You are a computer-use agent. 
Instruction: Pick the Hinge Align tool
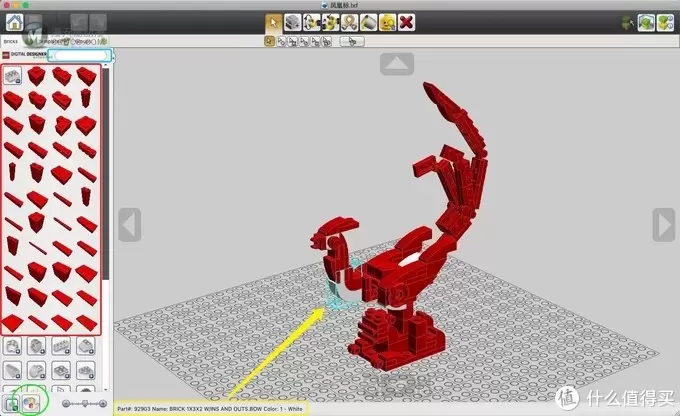330,22
